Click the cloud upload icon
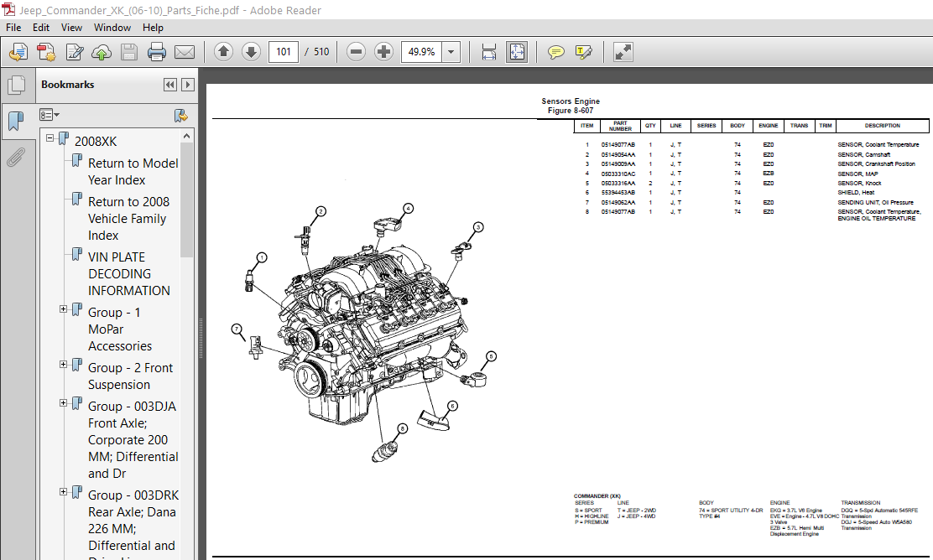 [102, 52]
